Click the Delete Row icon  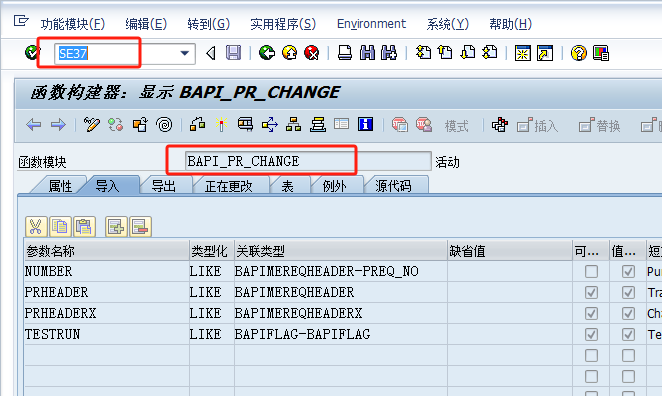(141, 227)
